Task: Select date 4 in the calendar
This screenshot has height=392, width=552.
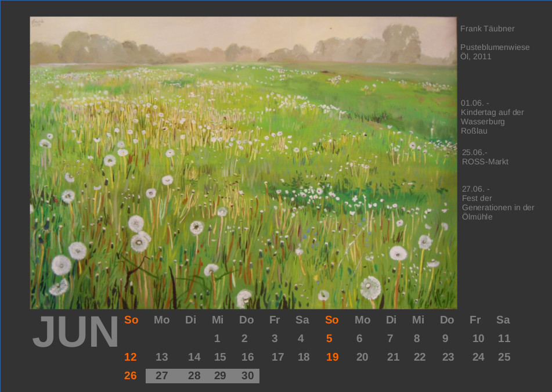Action: (301, 339)
